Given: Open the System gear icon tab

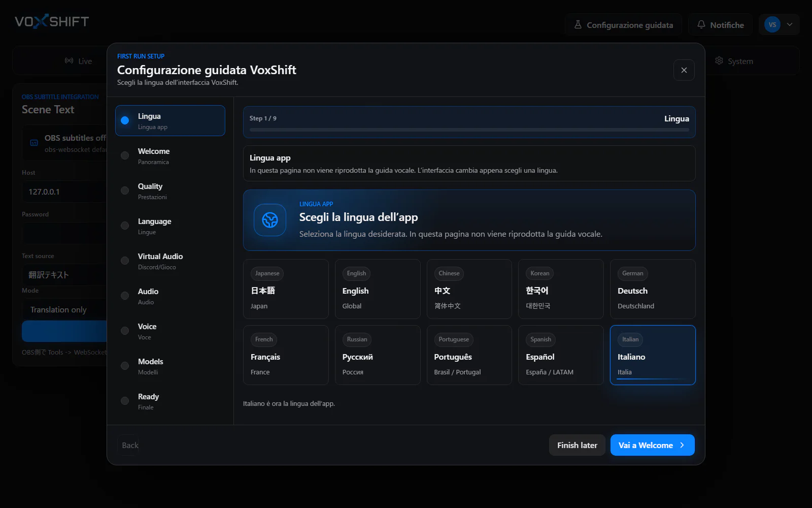Looking at the screenshot, I should pyautogui.click(x=719, y=60).
